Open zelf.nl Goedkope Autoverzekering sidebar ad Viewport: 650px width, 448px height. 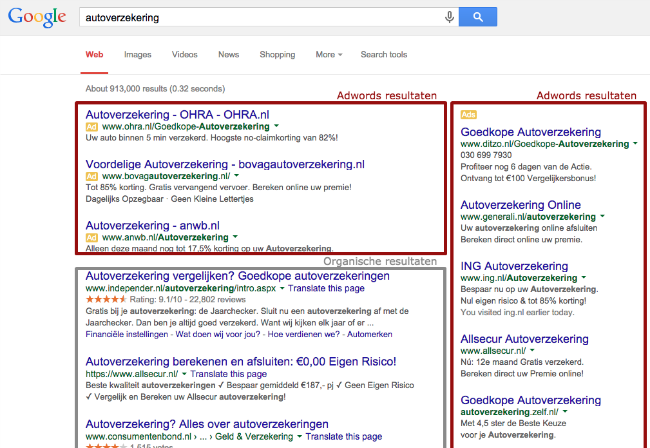531,400
